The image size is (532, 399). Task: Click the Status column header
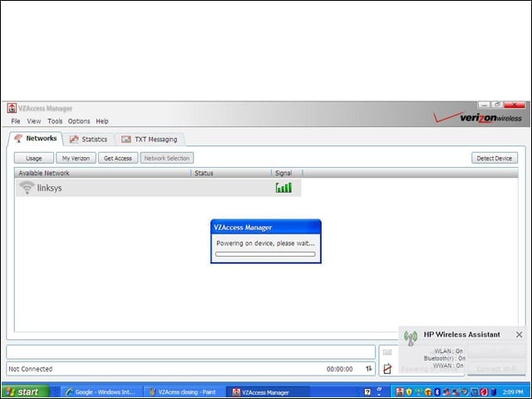pos(231,173)
